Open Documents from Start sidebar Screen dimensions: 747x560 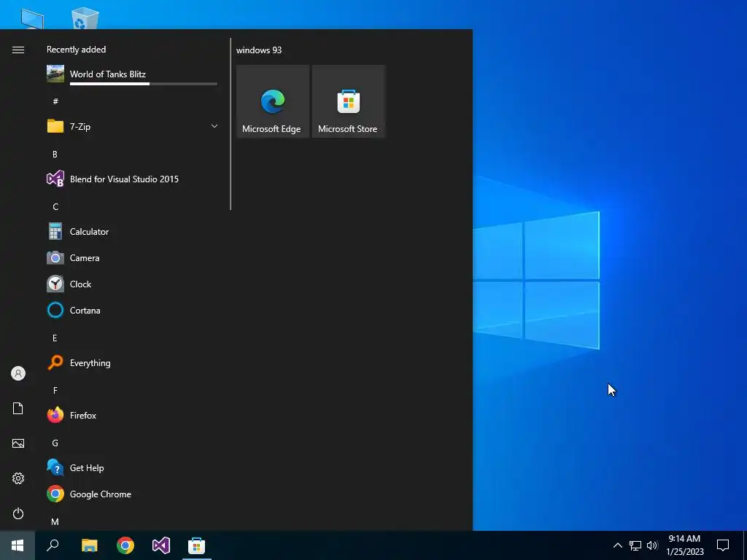tap(18, 408)
